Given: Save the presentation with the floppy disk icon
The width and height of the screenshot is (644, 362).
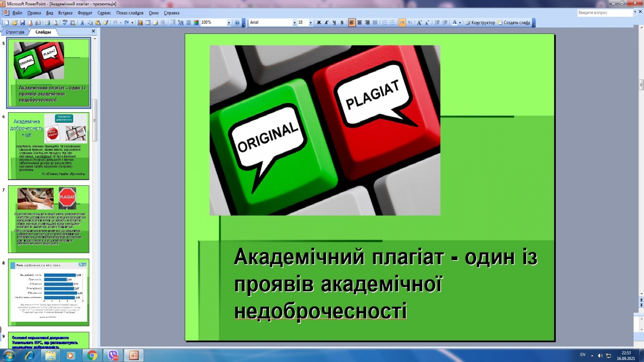Looking at the screenshot, I should click(23, 23).
